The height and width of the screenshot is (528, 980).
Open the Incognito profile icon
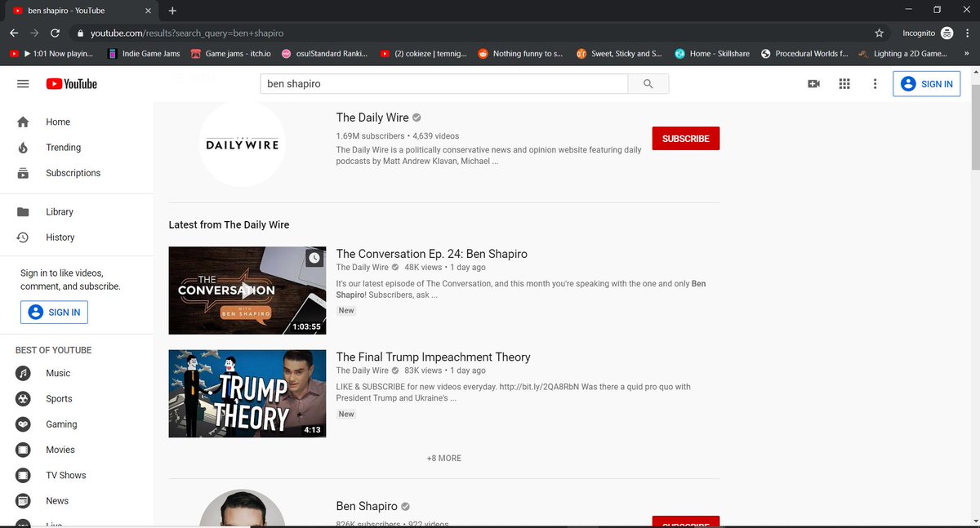pyautogui.click(x=947, y=33)
